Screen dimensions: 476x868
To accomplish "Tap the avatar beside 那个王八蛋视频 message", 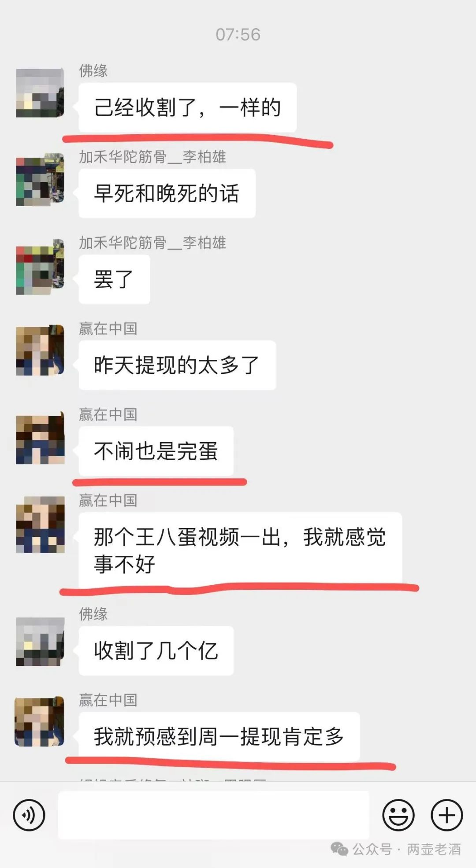I will point(40,524).
